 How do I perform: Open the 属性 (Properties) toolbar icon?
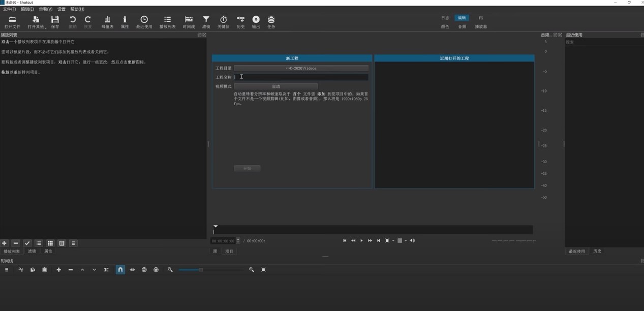coord(125,22)
